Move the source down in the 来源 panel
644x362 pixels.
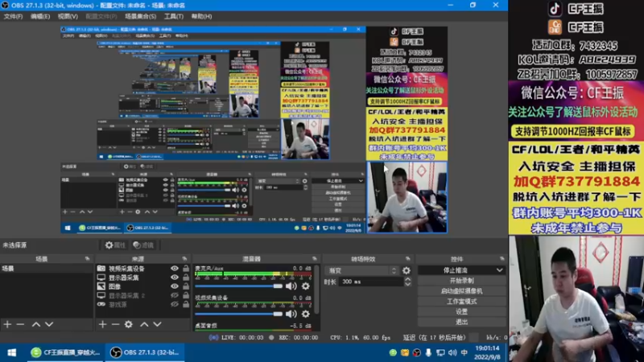pyautogui.click(x=157, y=324)
